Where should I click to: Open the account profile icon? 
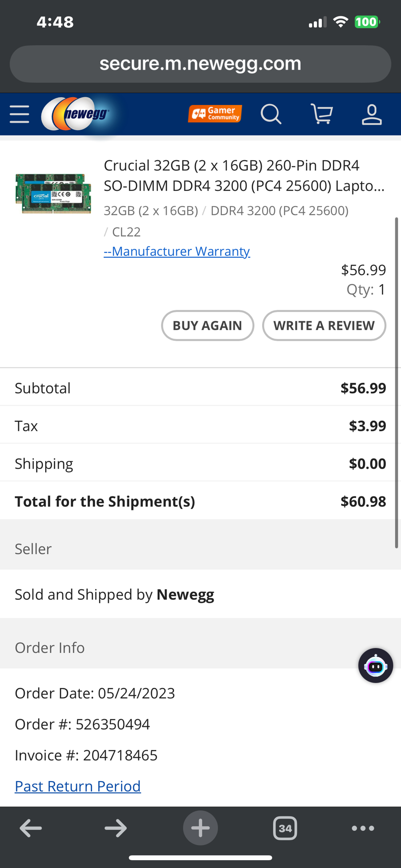371,114
